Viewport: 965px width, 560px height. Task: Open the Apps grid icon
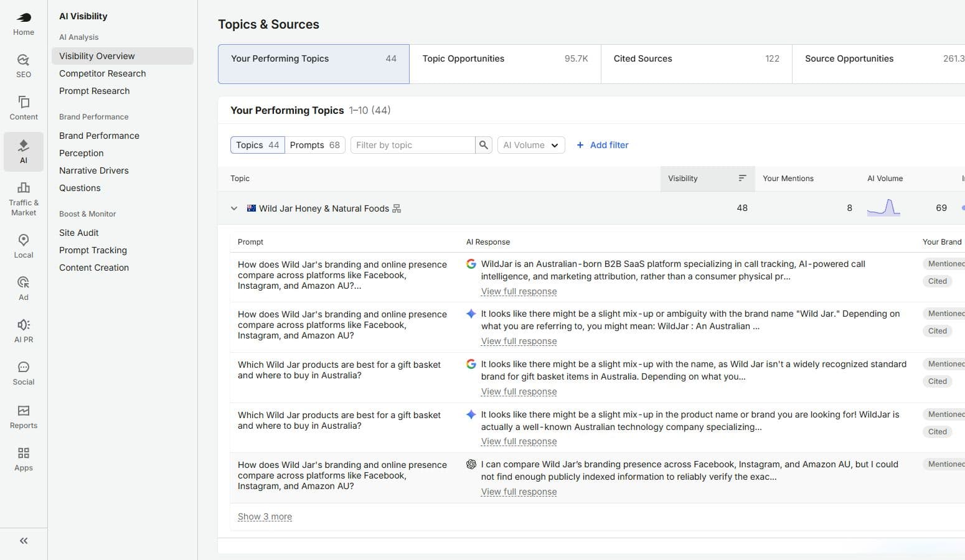pos(24,453)
